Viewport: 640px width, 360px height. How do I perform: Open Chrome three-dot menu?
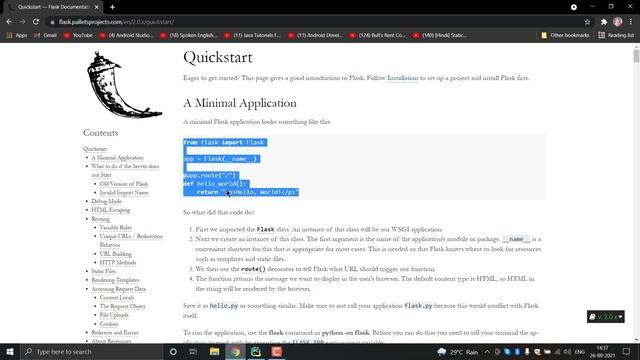pos(631,22)
